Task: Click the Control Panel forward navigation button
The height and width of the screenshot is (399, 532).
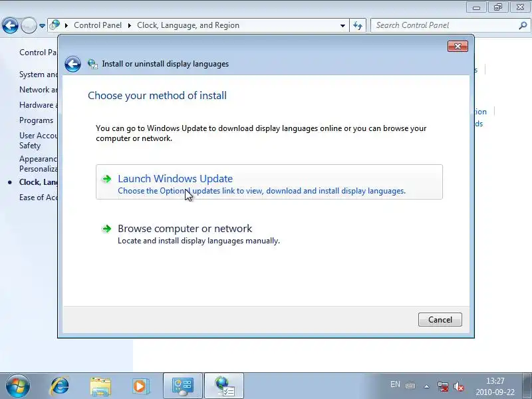Action: click(29, 25)
